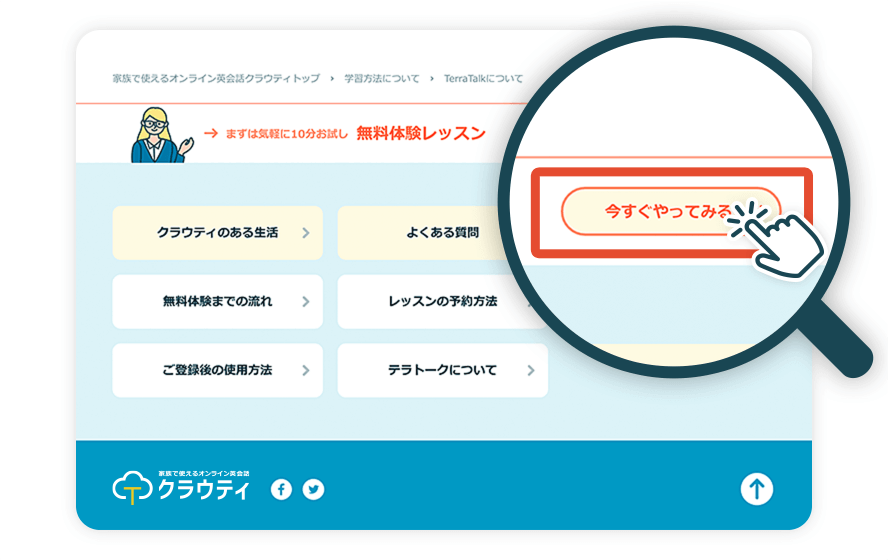Open 無料体験までの流れ

click(x=218, y=301)
